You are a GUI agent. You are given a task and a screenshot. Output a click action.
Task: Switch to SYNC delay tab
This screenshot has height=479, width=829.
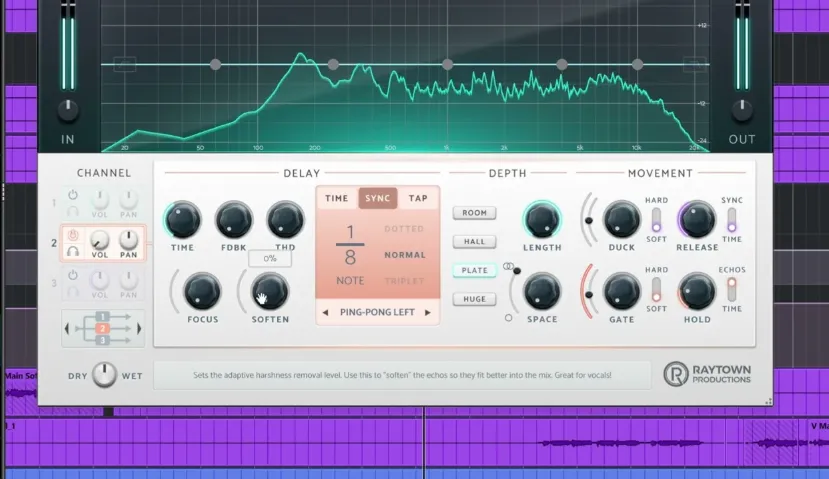click(x=377, y=198)
